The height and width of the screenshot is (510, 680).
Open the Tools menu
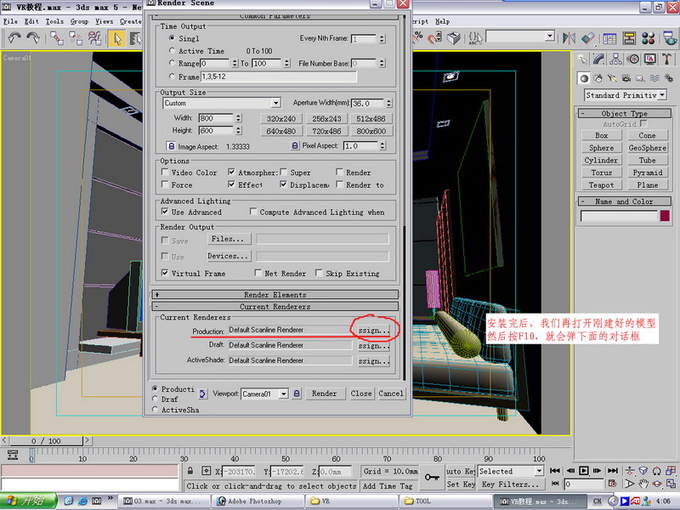coord(55,21)
